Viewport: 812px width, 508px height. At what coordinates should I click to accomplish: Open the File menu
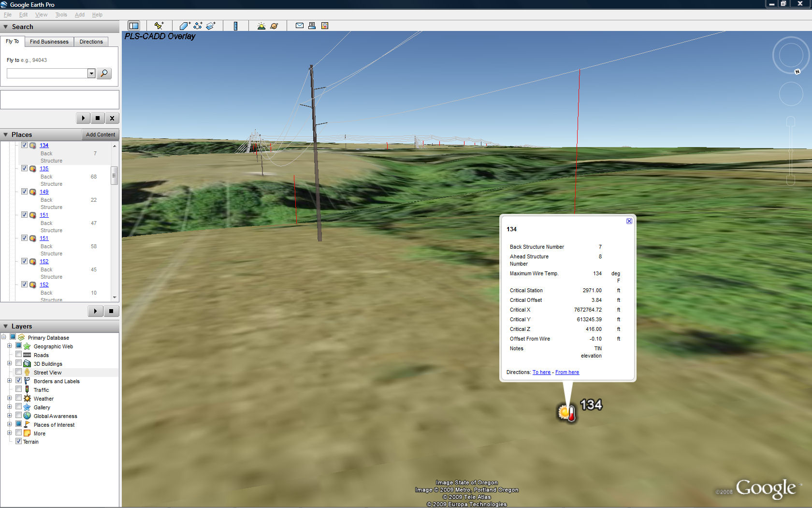pos(8,15)
